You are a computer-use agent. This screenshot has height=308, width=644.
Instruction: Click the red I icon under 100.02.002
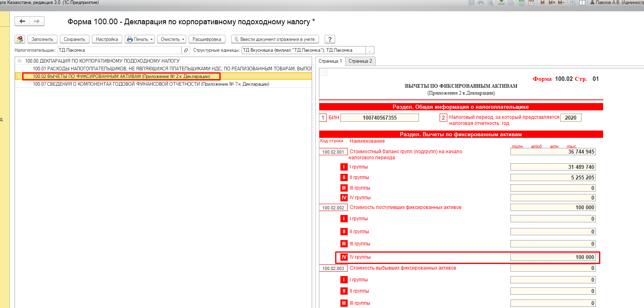344,219
